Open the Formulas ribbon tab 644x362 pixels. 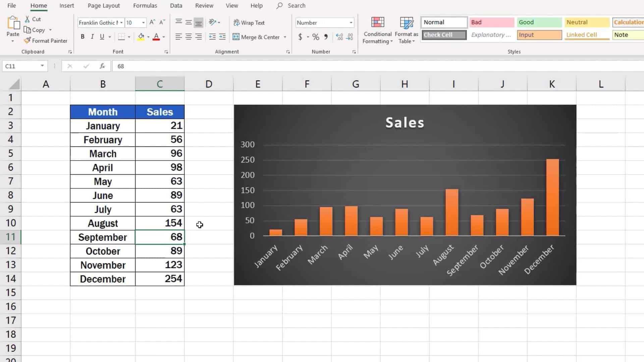point(145,5)
